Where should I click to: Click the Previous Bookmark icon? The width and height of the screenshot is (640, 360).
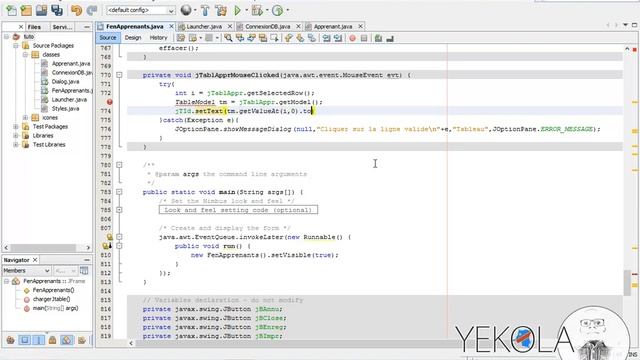289,38
